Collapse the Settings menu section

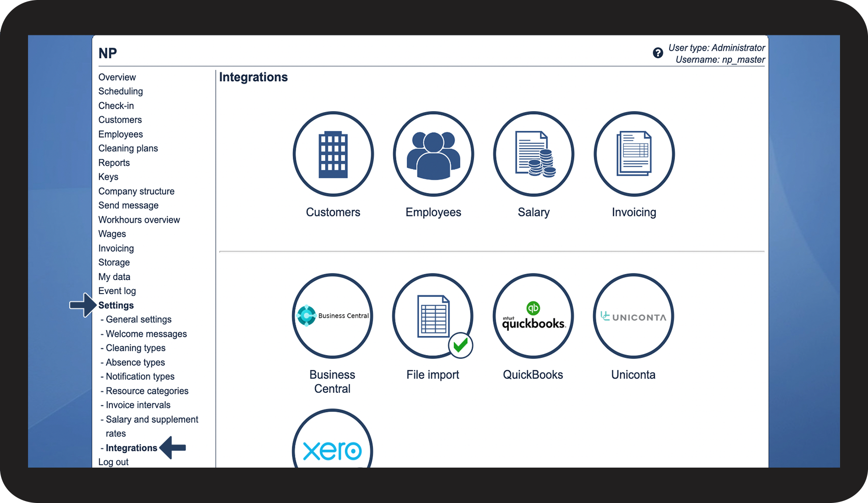(x=116, y=305)
